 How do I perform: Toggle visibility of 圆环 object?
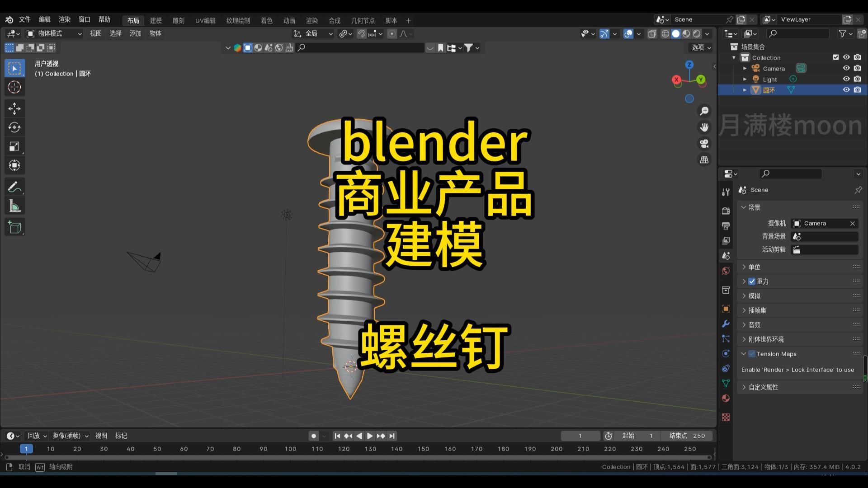pyautogui.click(x=846, y=90)
